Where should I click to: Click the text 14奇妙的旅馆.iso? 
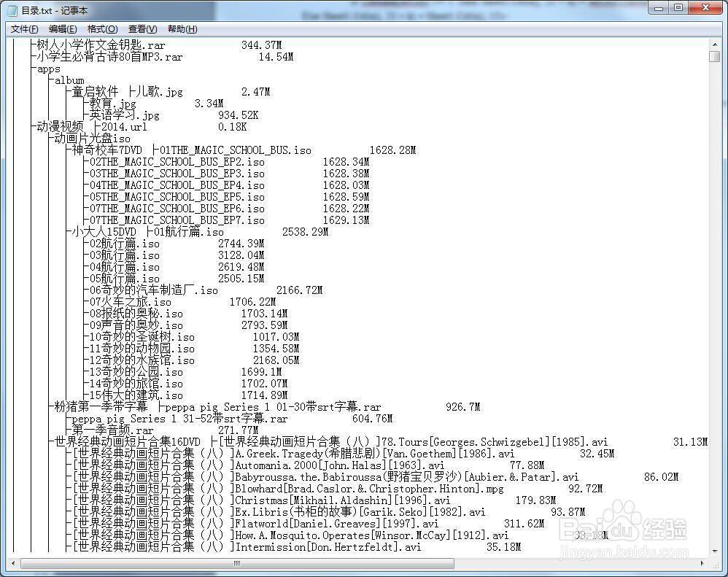coord(136,384)
